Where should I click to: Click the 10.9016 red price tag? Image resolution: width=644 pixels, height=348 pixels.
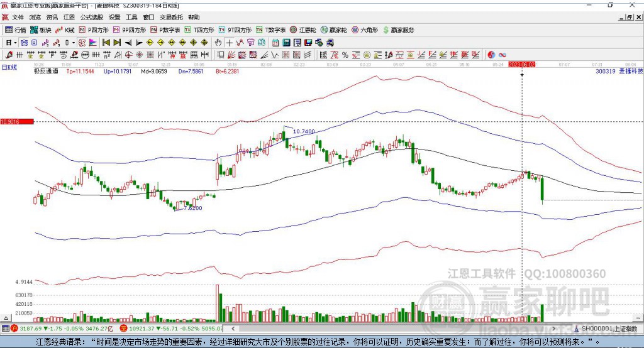point(17,121)
